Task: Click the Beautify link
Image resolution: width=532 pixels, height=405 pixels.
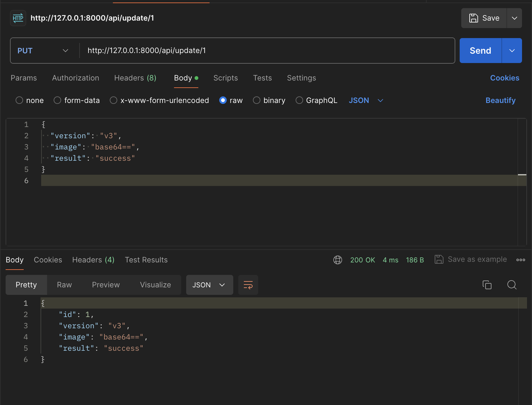Action: point(501,100)
